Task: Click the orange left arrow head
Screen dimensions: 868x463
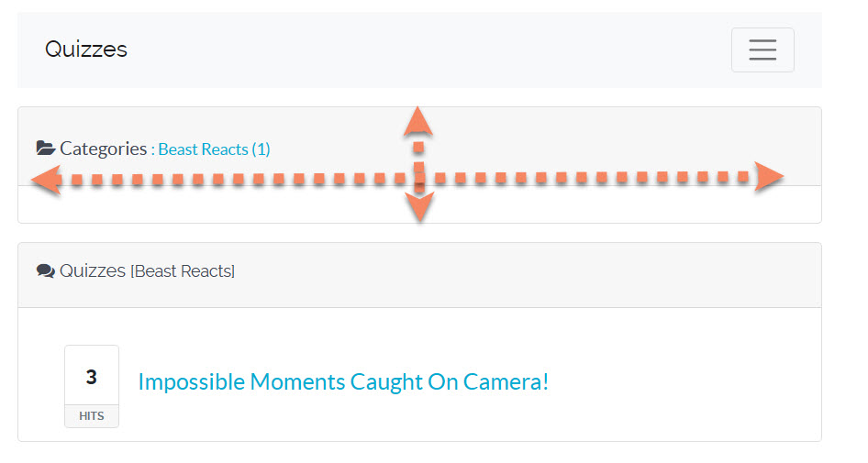Action: [45, 181]
